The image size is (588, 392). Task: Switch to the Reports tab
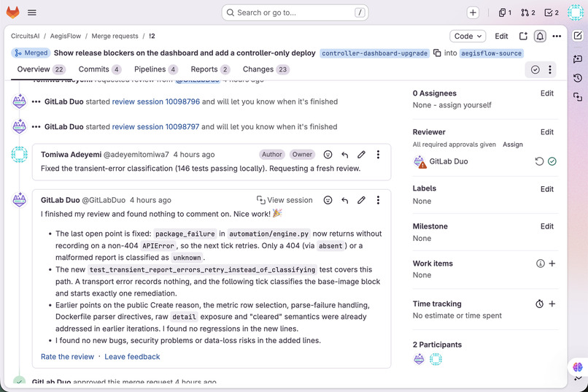point(210,69)
